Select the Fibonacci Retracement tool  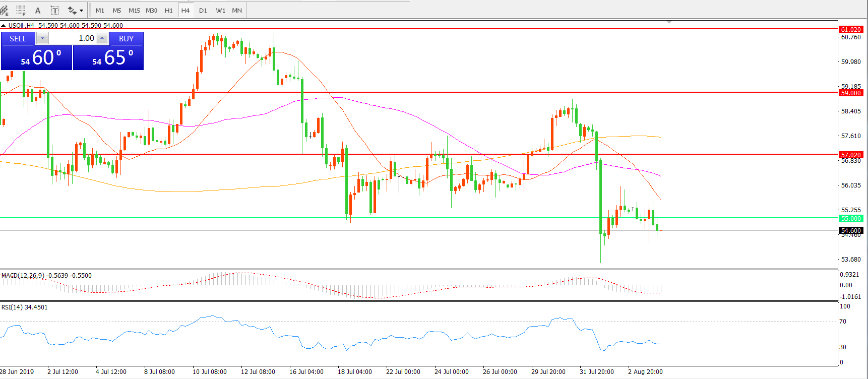(x=21, y=10)
